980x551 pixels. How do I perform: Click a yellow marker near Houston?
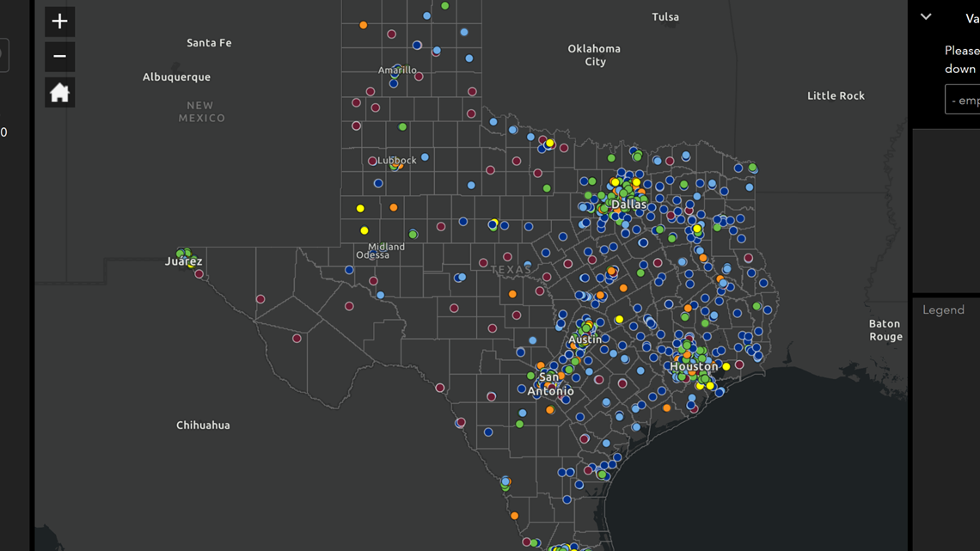coord(726,365)
